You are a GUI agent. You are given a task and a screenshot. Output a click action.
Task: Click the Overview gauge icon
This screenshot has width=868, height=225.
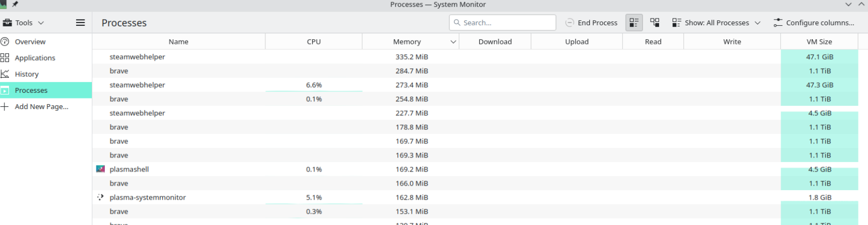pyautogui.click(x=5, y=42)
